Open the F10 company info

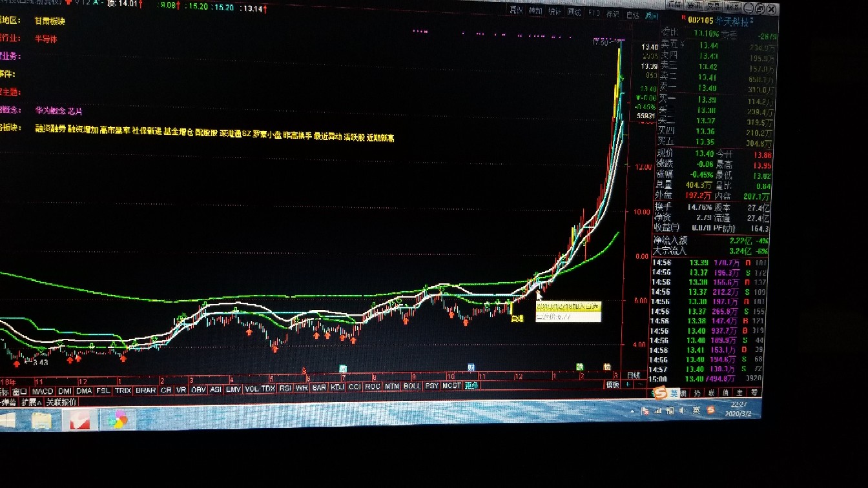tap(594, 12)
